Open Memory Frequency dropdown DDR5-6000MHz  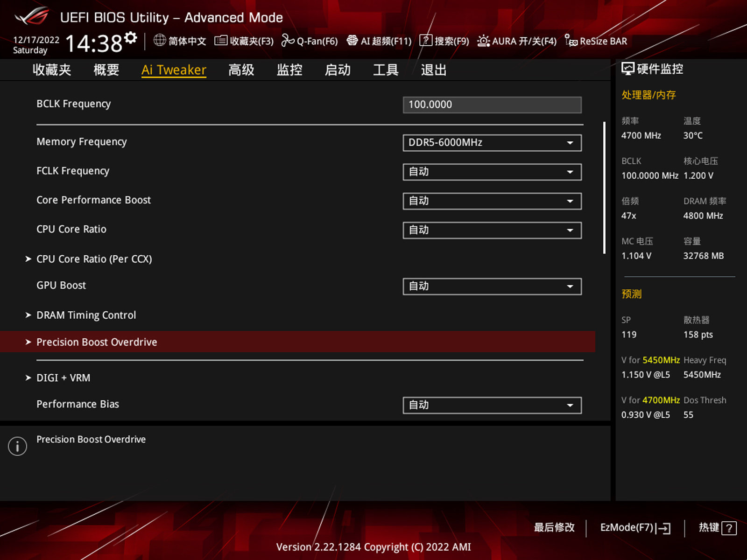(492, 143)
